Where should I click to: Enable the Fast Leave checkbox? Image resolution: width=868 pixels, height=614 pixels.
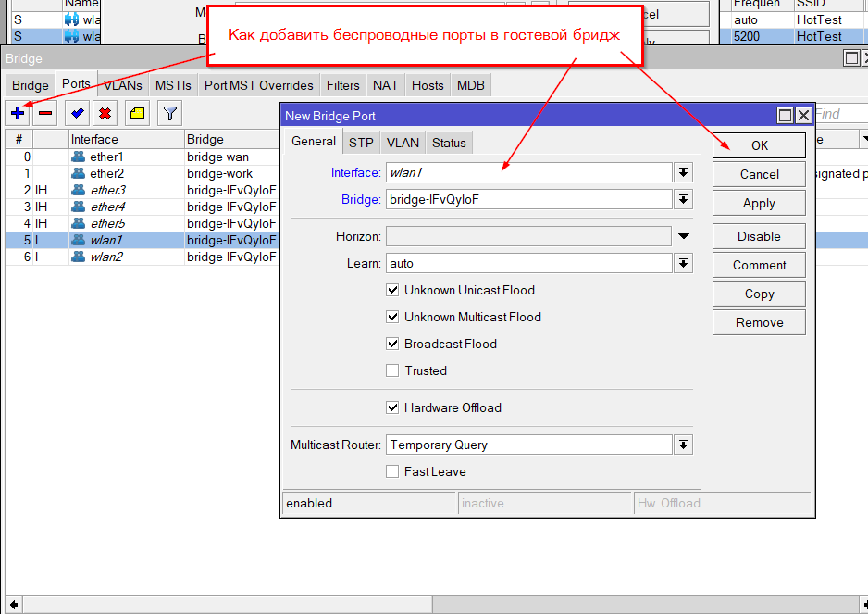pyautogui.click(x=392, y=471)
